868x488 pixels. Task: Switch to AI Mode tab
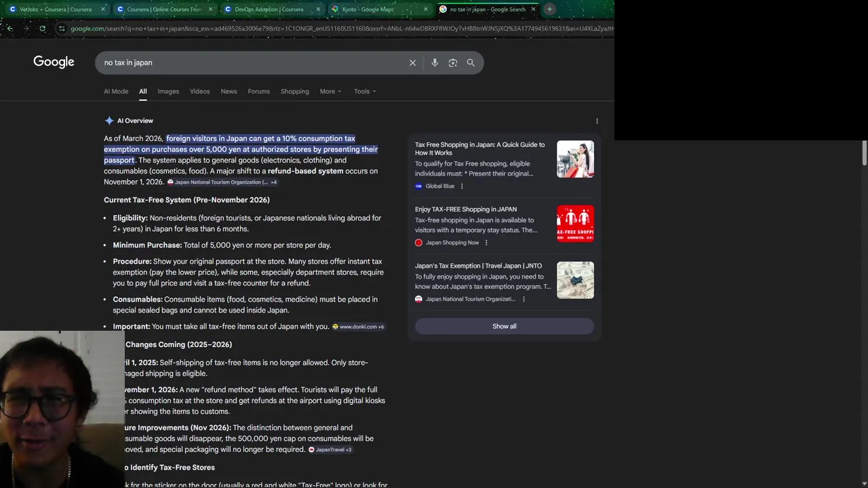[116, 91]
